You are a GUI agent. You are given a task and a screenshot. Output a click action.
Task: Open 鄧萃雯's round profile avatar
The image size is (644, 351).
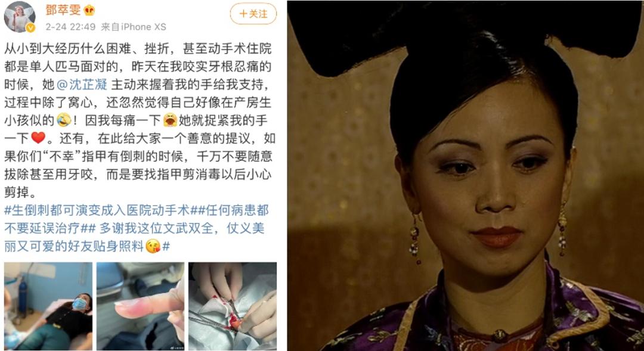point(19,17)
